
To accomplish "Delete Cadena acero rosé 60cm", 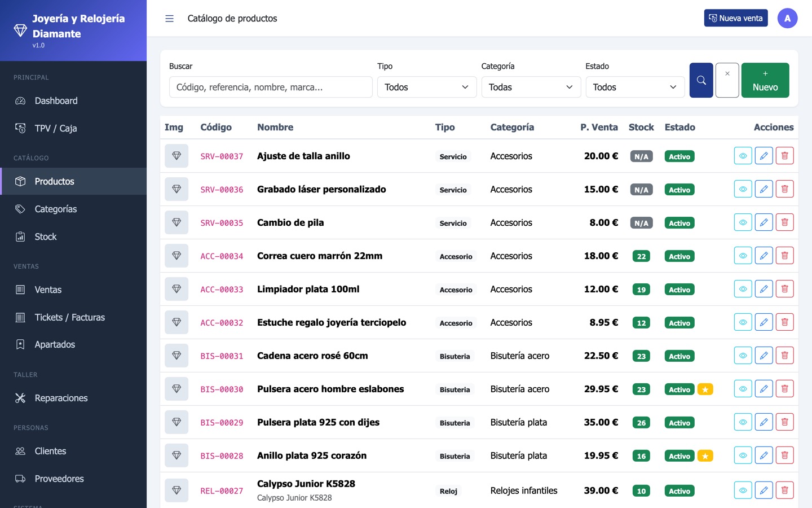I will point(784,356).
